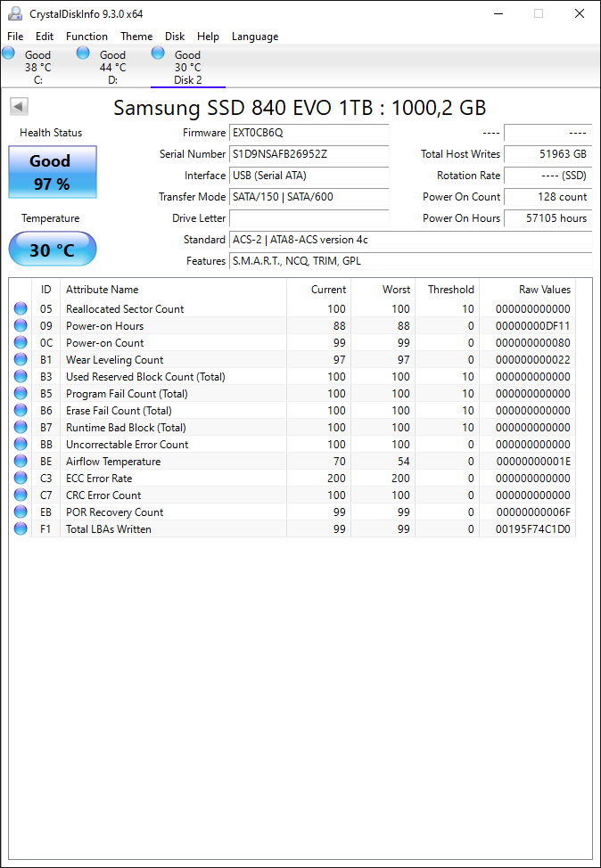
Task: Click the Good 97 % health status button
Action: (x=52, y=172)
